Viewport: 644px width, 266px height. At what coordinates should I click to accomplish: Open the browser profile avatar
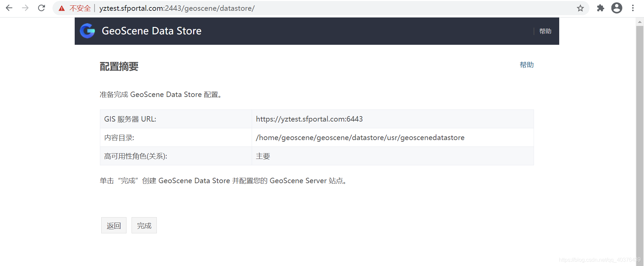pyautogui.click(x=617, y=8)
